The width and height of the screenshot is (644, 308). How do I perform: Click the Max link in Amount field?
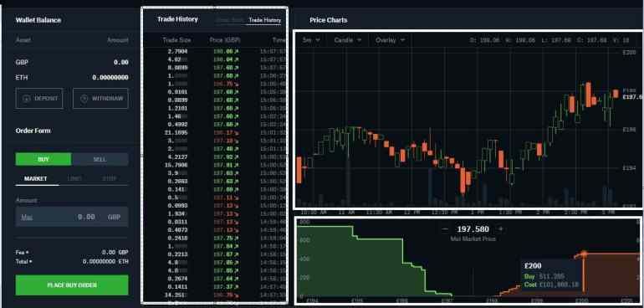[x=27, y=217]
